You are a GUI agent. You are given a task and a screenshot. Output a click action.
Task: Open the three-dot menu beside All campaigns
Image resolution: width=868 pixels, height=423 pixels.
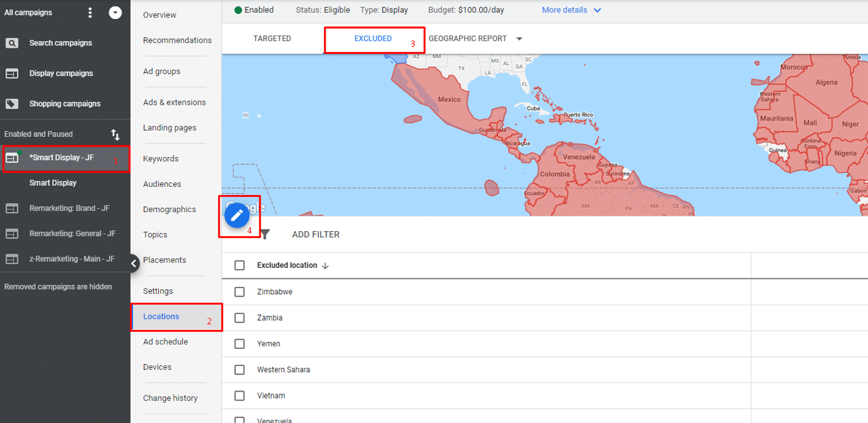(90, 13)
